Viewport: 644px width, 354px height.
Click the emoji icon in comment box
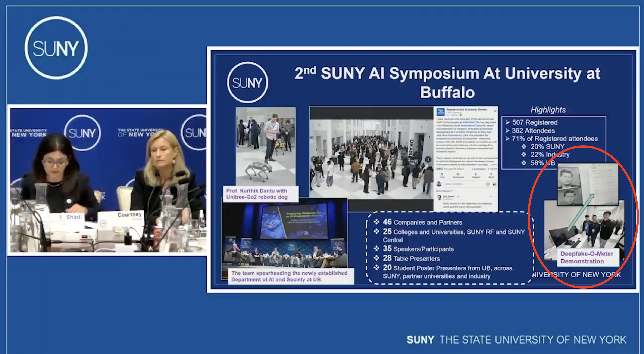488,184
